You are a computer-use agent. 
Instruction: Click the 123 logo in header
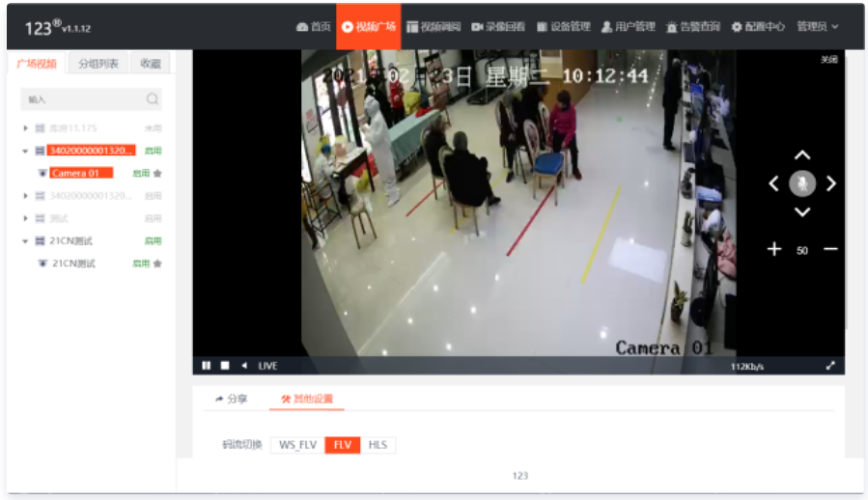(x=58, y=27)
